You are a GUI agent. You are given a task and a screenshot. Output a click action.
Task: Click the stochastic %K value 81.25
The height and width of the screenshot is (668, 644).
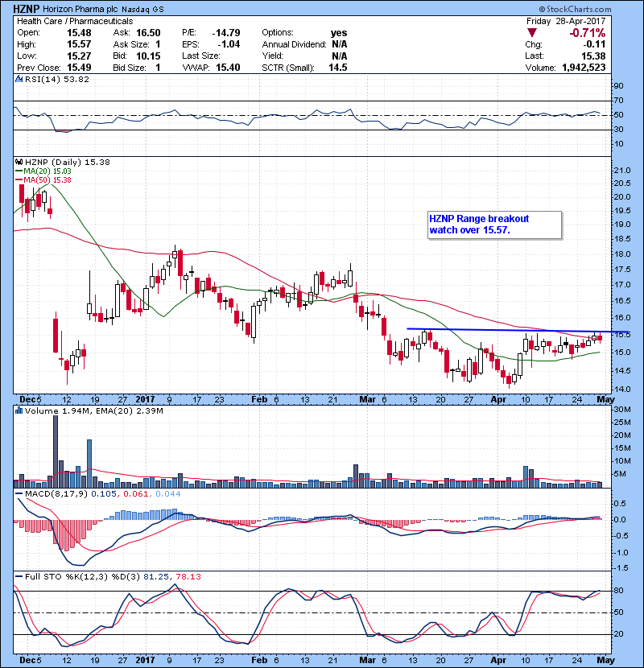(156, 576)
